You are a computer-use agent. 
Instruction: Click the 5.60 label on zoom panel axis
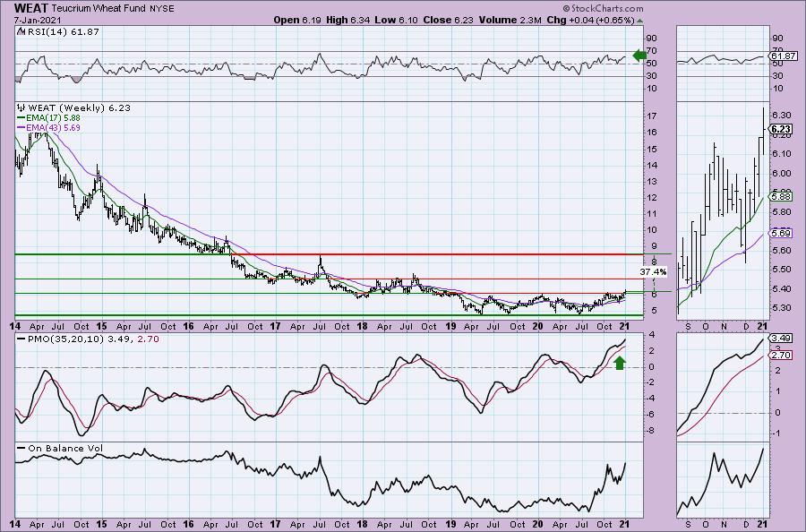pyautogui.click(x=781, y=250)
